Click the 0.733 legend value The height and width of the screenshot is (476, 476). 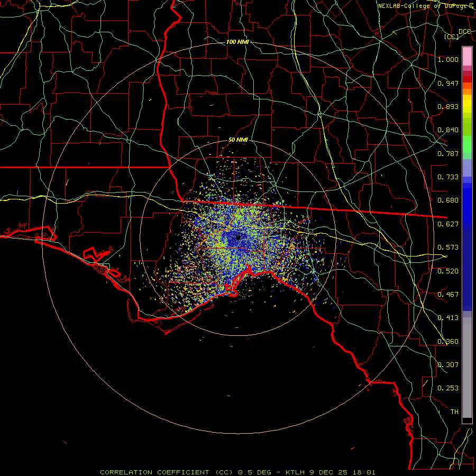click(x=448, y=177)
